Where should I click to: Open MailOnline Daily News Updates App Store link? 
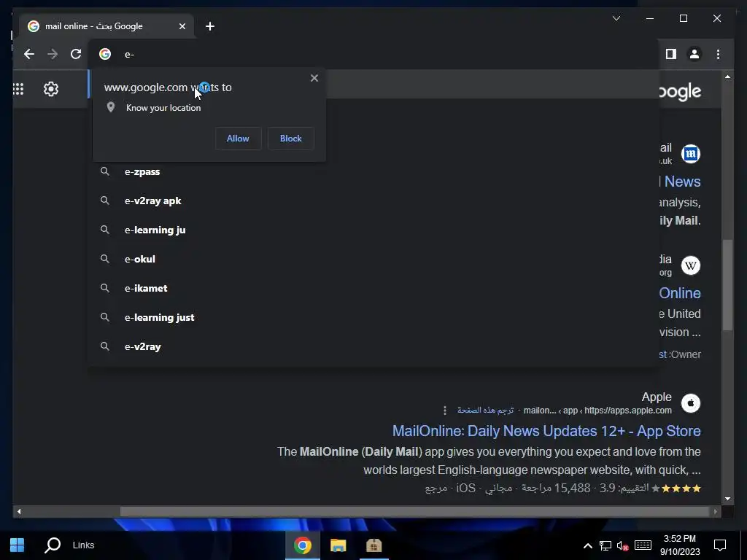click(546, 431)
